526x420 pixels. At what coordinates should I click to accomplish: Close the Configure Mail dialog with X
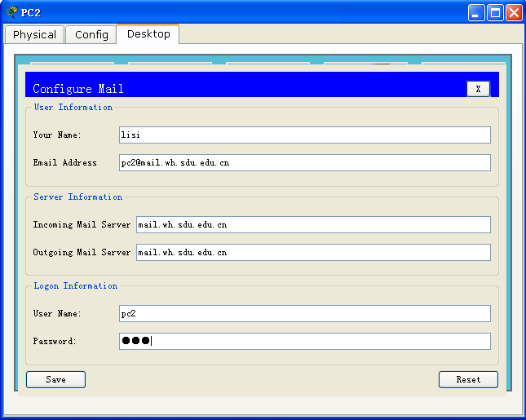[478, 89]
